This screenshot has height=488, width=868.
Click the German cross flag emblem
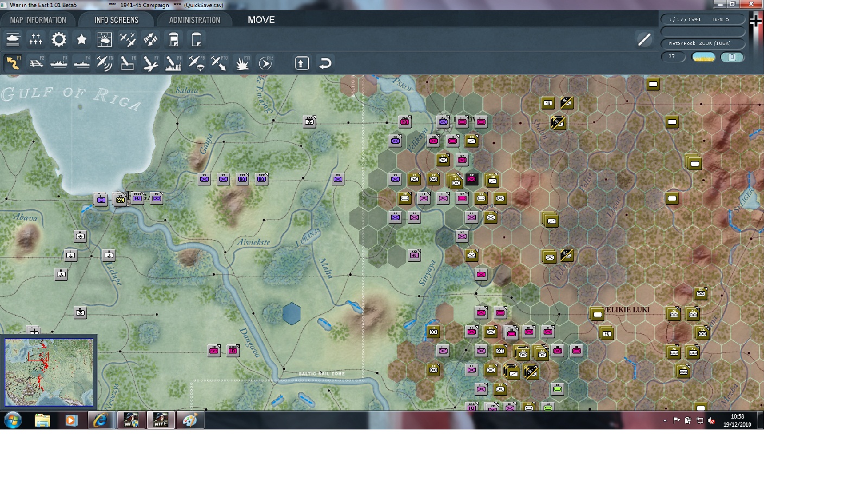pos(756,21)
